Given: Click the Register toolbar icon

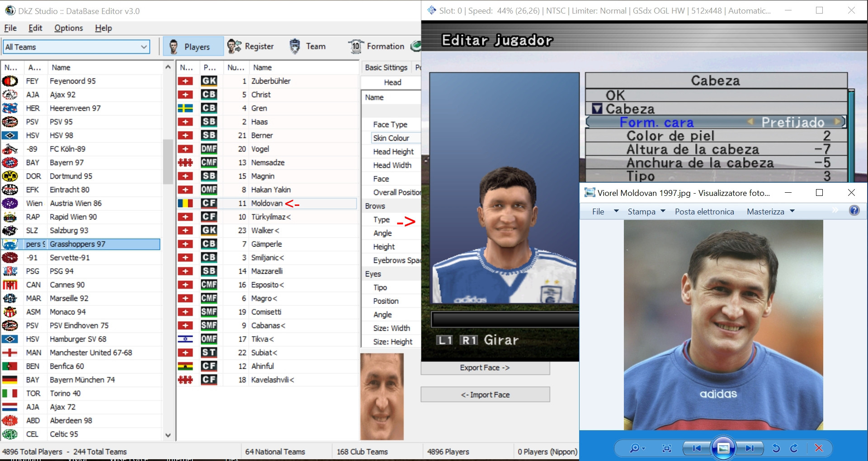Looking at the screenshot, I should [x=234, y=46].
